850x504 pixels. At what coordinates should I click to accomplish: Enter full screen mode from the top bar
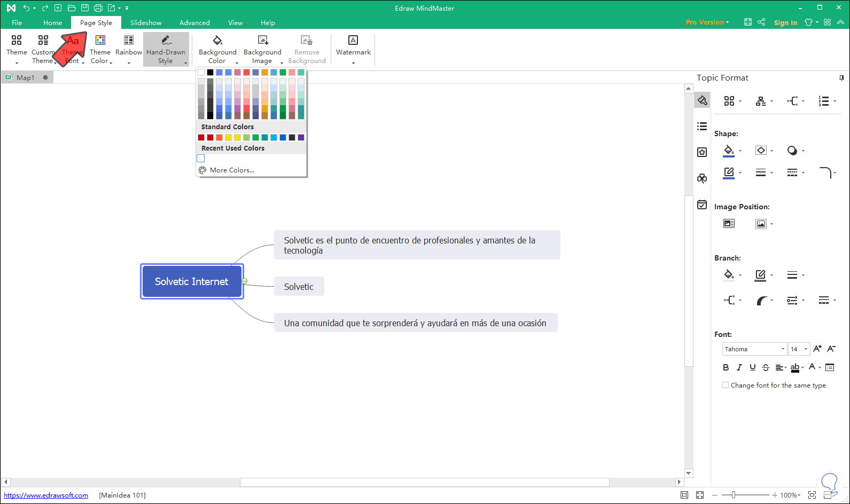click(x=748, y=22)
